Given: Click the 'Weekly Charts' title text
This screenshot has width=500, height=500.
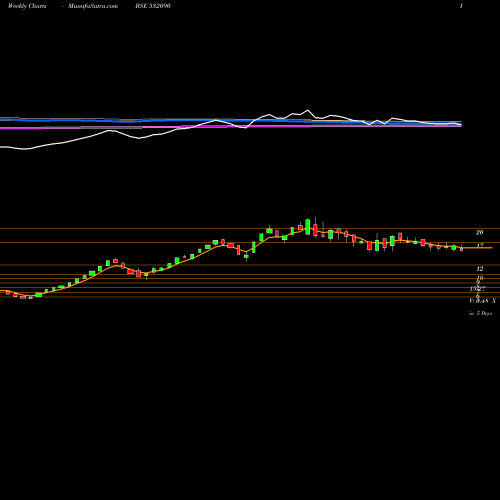Looking at the screenshot, I should (x=27, y=6).
